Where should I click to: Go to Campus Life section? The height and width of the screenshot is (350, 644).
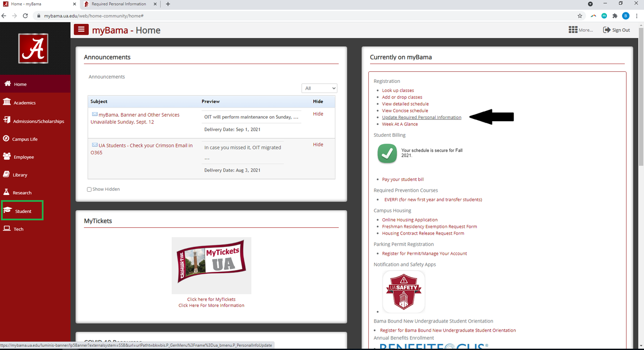coord(25,139)
